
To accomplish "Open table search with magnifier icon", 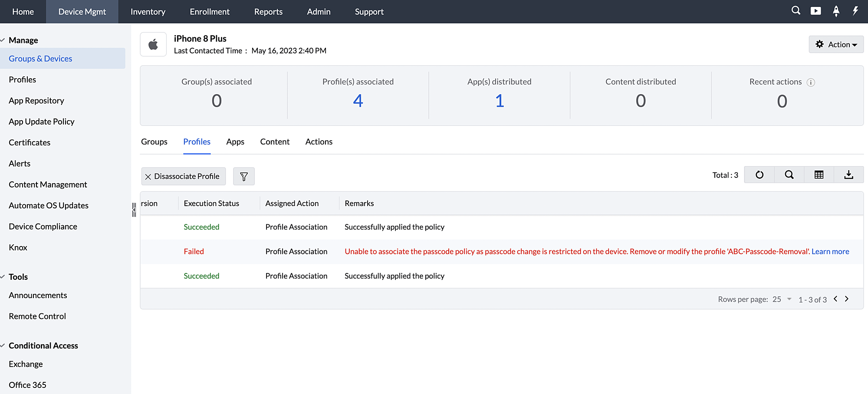I will click(x=789, y=175).
